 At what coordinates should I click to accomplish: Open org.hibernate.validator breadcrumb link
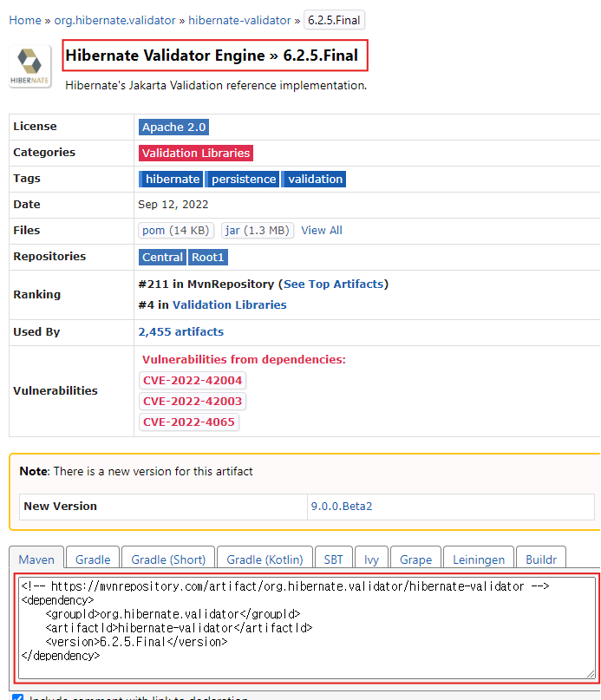click(x=114, y=21)
